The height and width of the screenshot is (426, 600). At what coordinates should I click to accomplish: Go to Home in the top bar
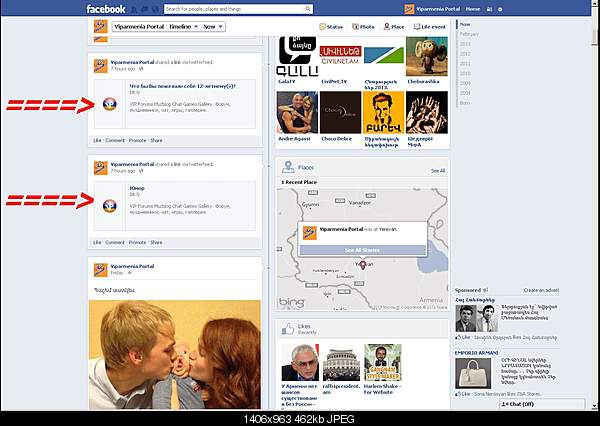473,9
